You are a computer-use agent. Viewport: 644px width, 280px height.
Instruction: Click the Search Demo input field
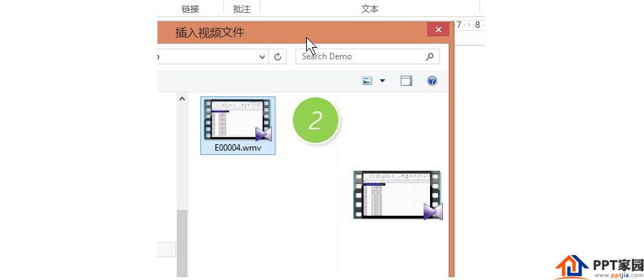368,56
